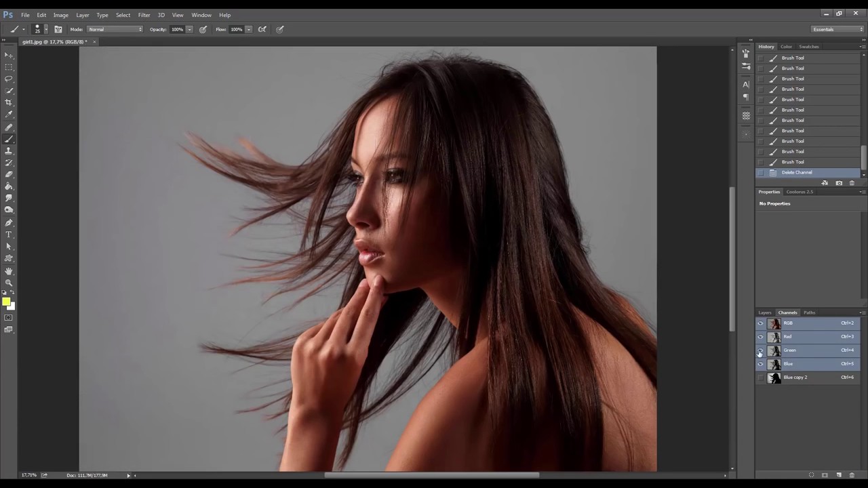
Task: Toggle the Green channel visibility eye
Action: click(x=760, y=350)
